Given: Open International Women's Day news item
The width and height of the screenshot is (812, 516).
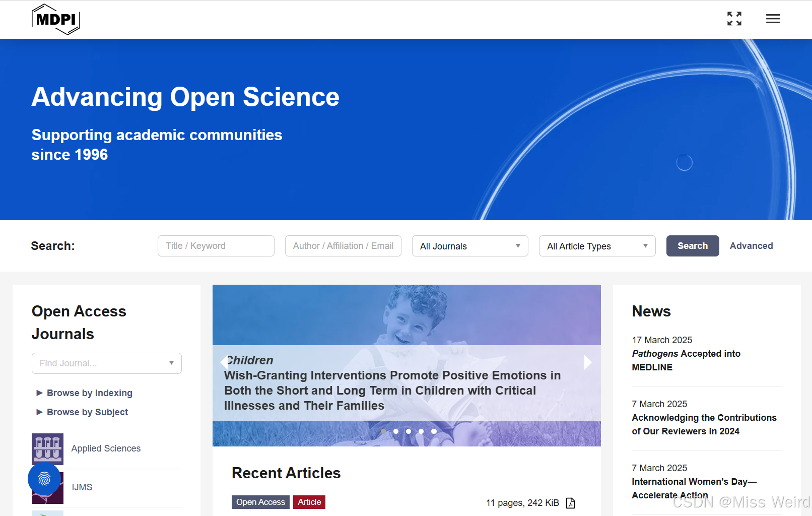Looking at the screenshot, I should click(694, 488).
